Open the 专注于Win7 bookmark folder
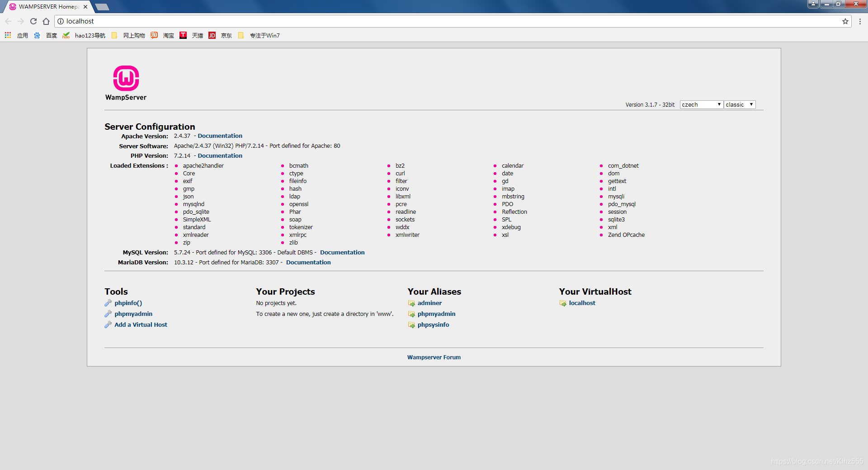Image resolution: width=868 pixels, height=470 pixels. click(259, 35)
